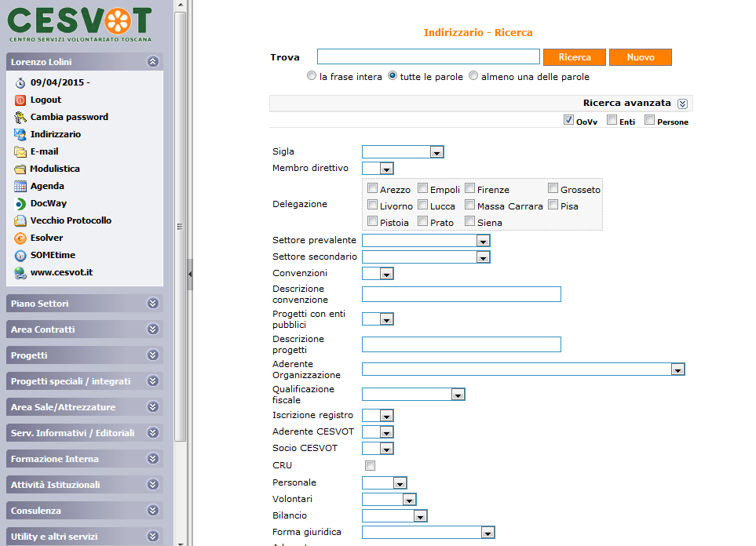Expand the Attività Istituzionali section

pyautogui.click(x=153, y=484)
